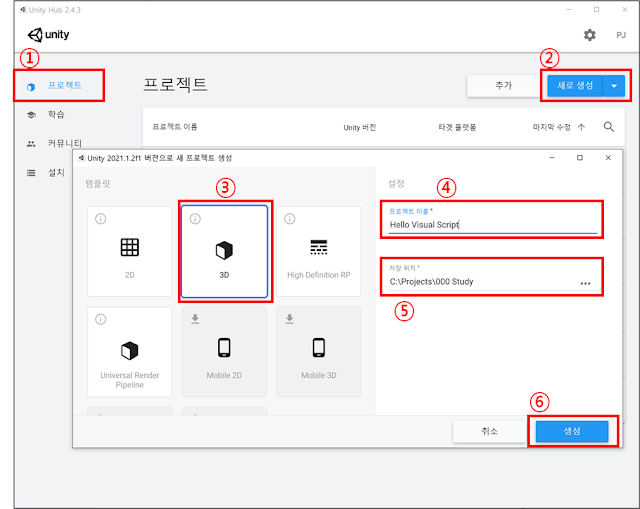The width and height of the screenshot is (640, 509).
Task: Show info for the 3D template
Action: click(196, 219)
